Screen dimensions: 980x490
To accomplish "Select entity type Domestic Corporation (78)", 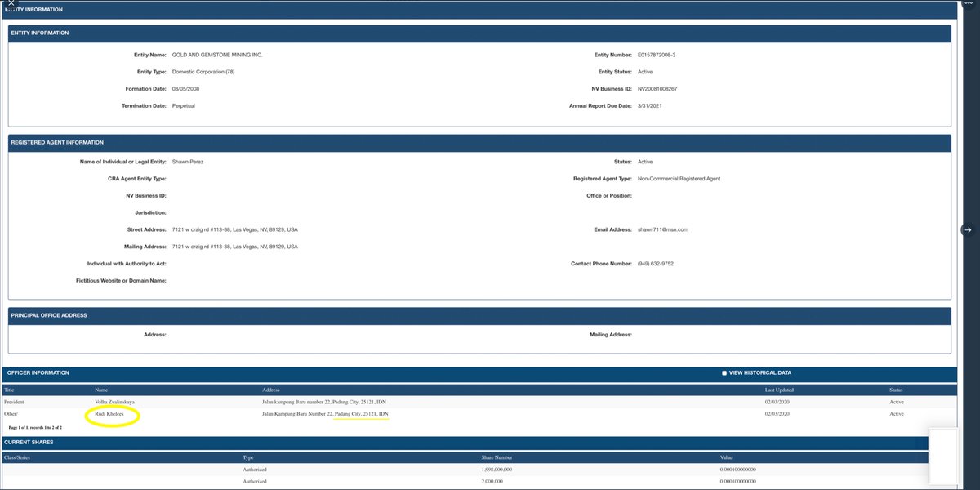I will [x=203, y=72].
